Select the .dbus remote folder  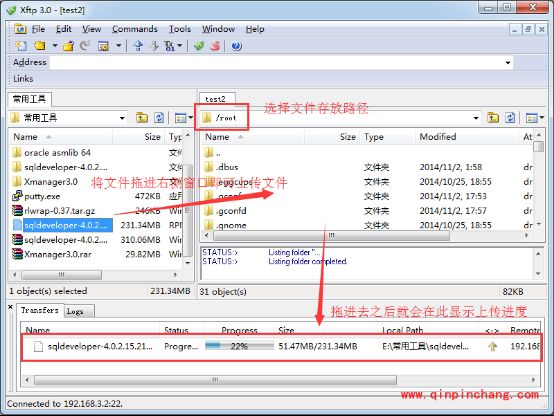point(221,167)
